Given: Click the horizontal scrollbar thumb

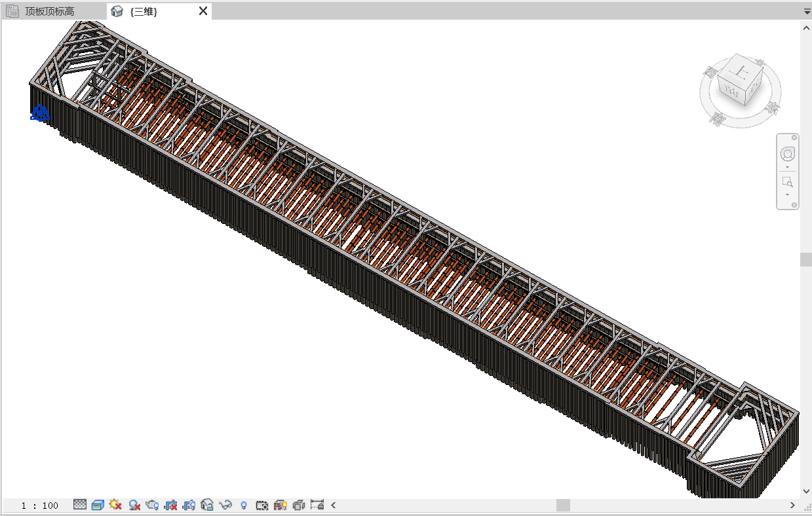Looking at the screenshot, I should click(563, 505).
